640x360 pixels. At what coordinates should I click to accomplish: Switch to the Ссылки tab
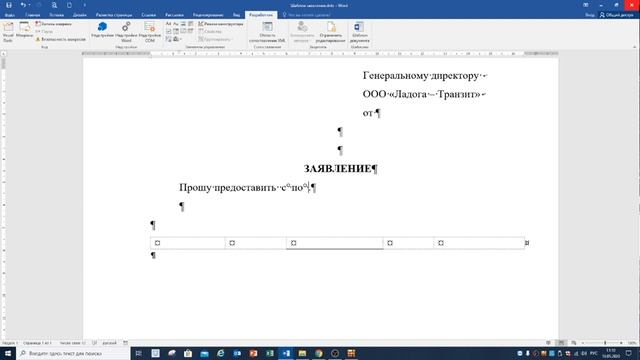coord(149,15)
